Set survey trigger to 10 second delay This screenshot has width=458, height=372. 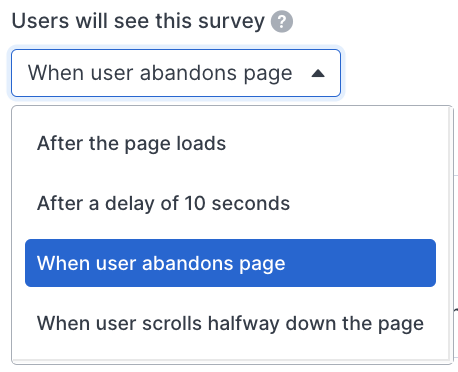[230, 203]
